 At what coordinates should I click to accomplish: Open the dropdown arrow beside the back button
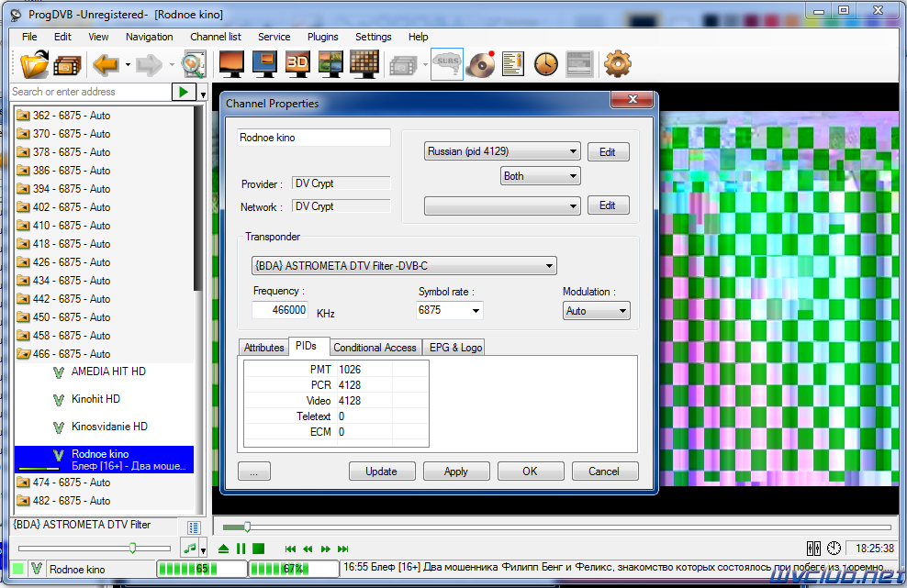click(x=128, y=65)
